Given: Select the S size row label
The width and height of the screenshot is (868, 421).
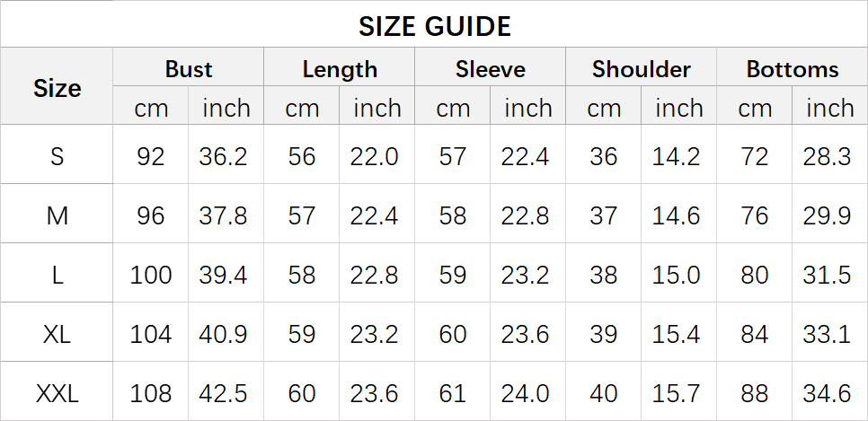Looking at the screenshot, I should click(x=57, y=156).
